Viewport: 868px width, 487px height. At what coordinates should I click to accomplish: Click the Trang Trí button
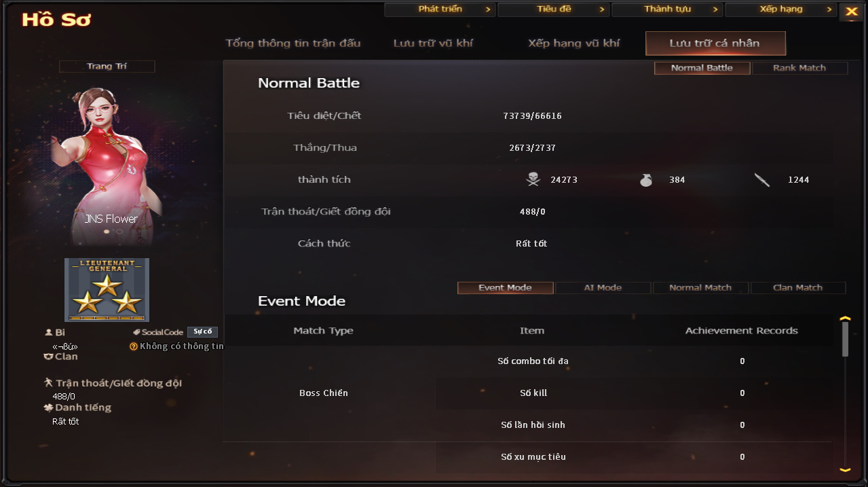pyautogui.click(x=107, y=67)
